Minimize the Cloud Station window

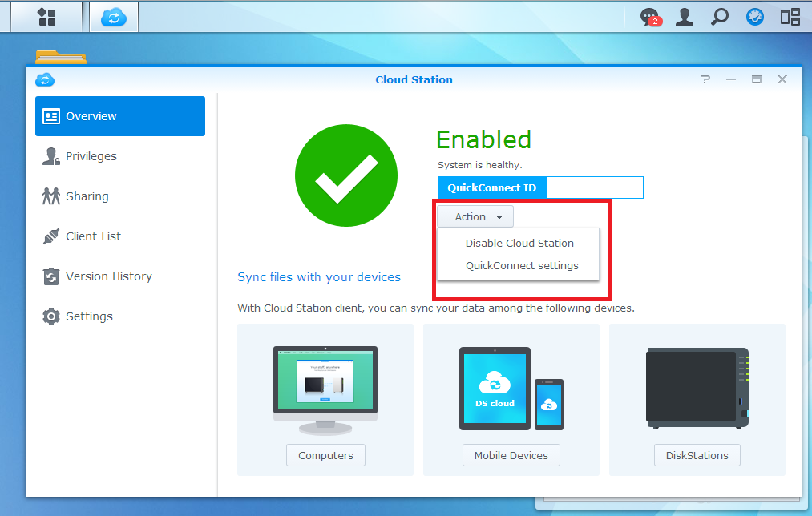click(731, 79)
